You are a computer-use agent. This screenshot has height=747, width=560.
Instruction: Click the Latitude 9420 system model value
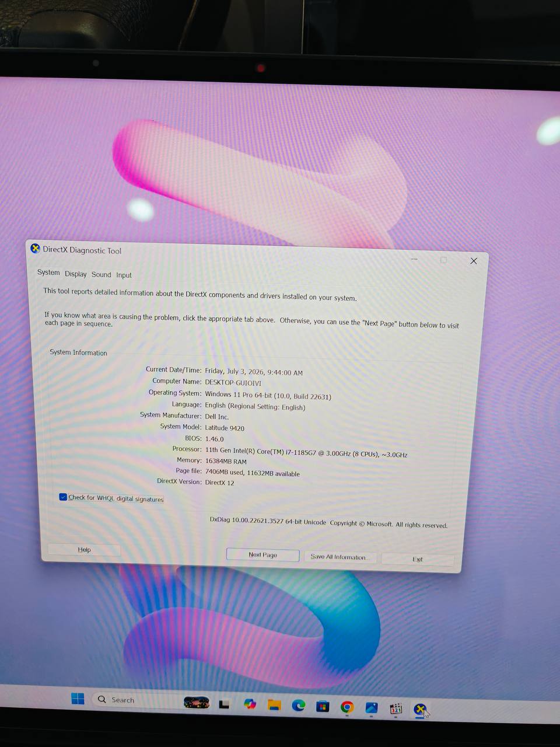click(x=225, y=428)
